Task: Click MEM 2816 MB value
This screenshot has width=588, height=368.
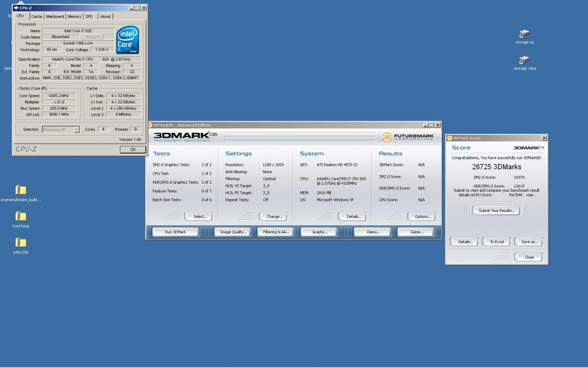Action: (x=324, y=193)
